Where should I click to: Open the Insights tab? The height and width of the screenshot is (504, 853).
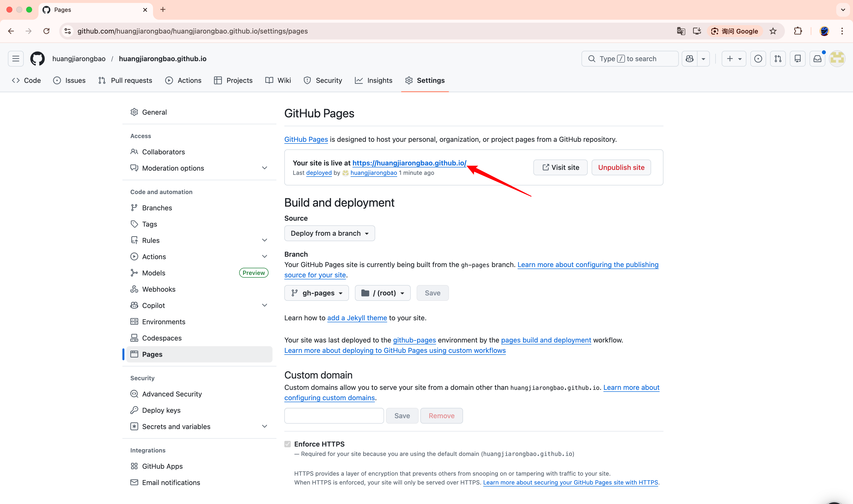tap(373, 80)
